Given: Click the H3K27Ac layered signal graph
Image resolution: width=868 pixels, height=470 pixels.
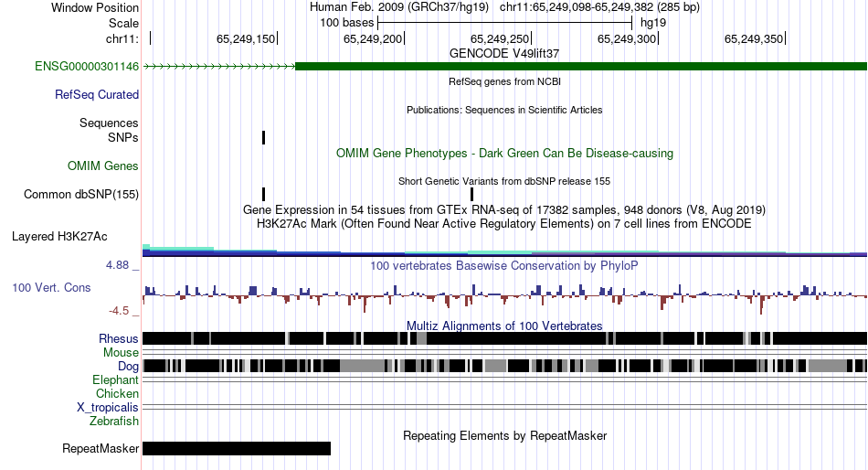Looking at the screenshot, I should tap(504, 251).
